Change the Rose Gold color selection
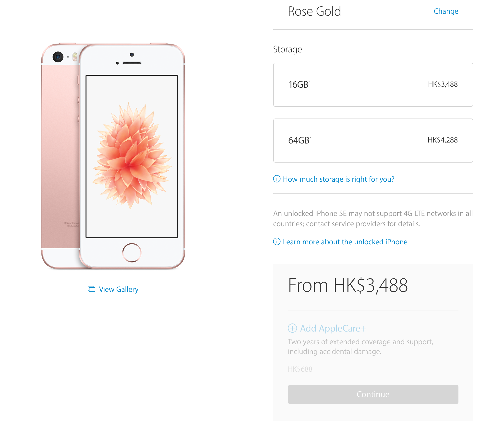The width and height of the screenshot is (504, 428). (x=446, y=11)
